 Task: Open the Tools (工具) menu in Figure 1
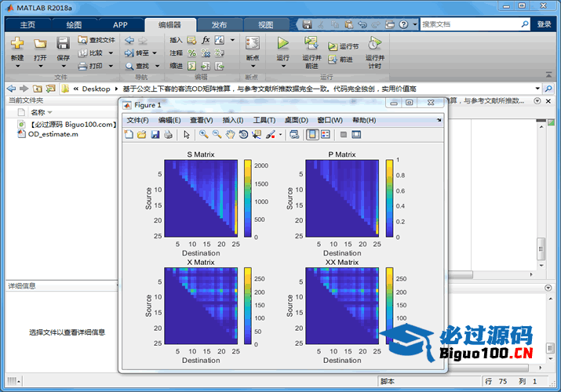[x=264, y=120]
